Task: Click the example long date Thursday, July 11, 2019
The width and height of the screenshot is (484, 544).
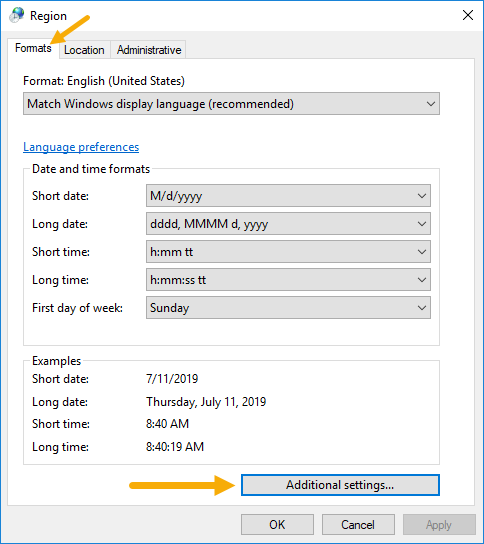Action: [206, 402]
